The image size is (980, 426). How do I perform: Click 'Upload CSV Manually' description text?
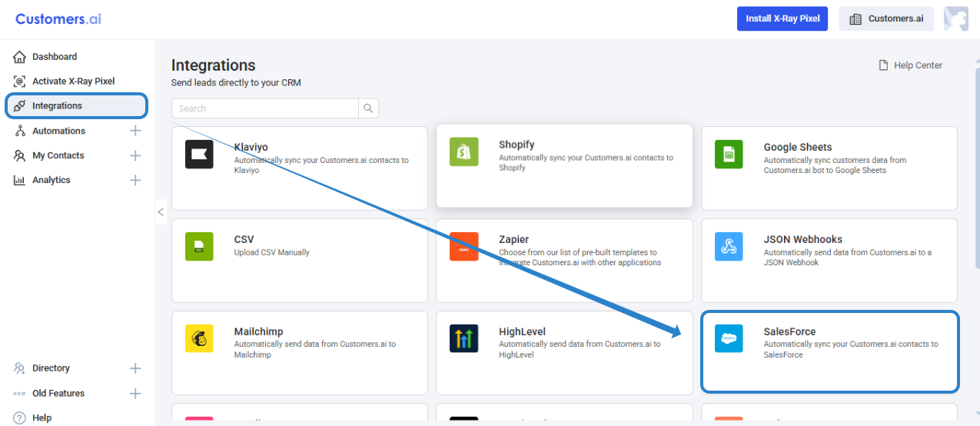[x=272, y=252]
